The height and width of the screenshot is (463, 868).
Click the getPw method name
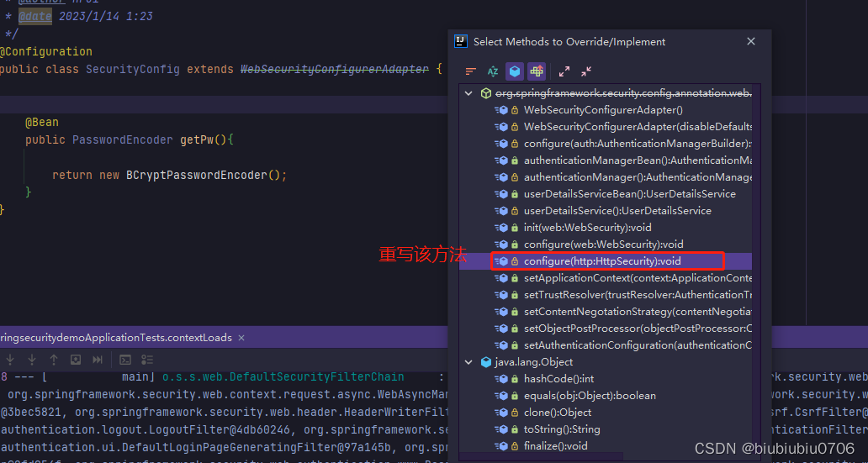point(197,139)
